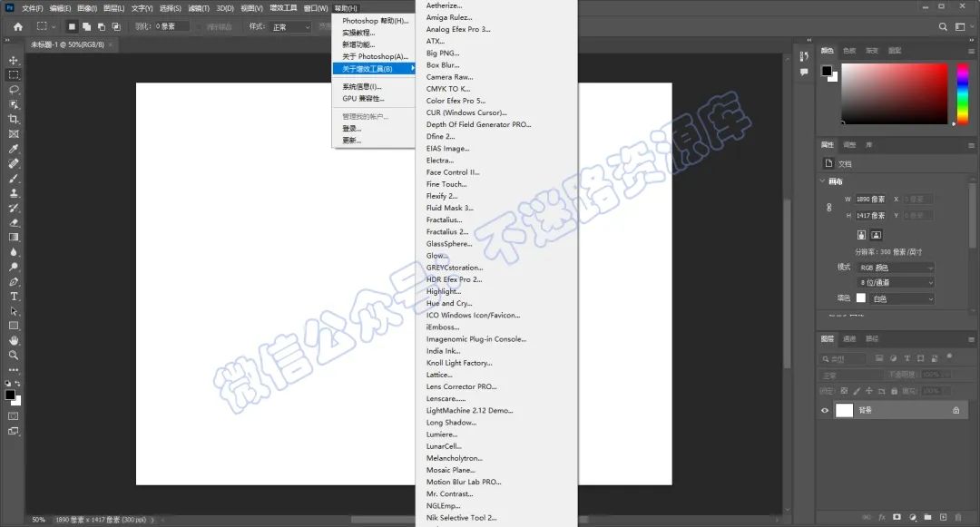Image resolution: width=980 pixels, height=527 pixels.
Task: Select the Crop tool
Action: coord(13,119)
